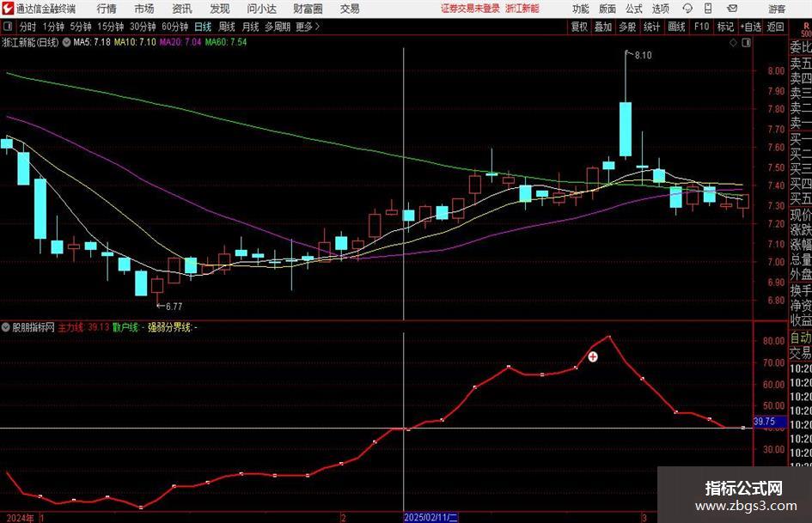The width and height of the screenshot is (812, 523).
Task: Open the F10 company info button
Action: (x=702, y=27)
